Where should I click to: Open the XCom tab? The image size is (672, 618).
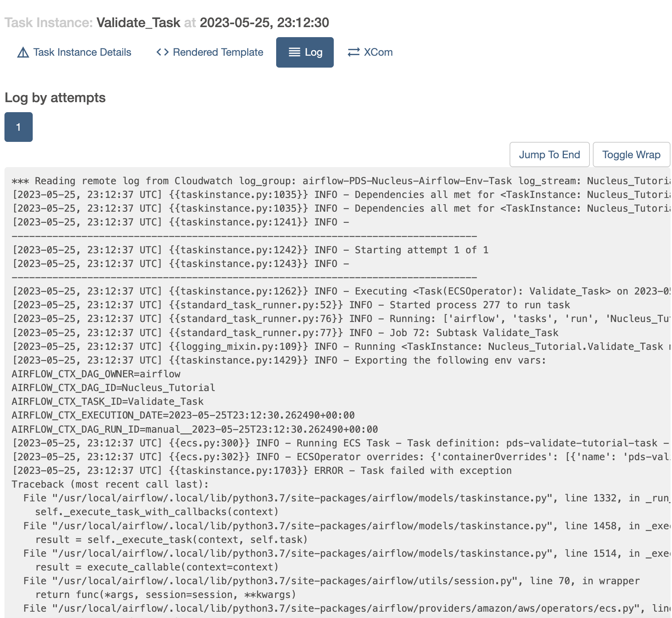370,52
